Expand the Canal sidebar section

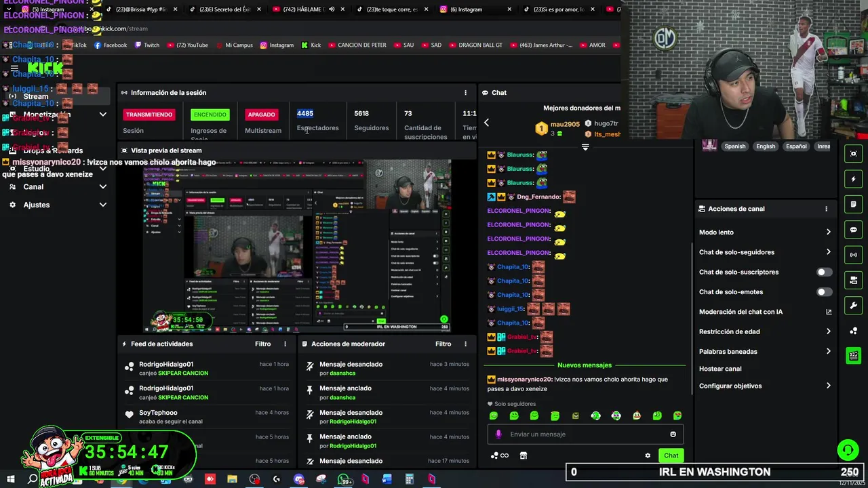pos(103,187)
